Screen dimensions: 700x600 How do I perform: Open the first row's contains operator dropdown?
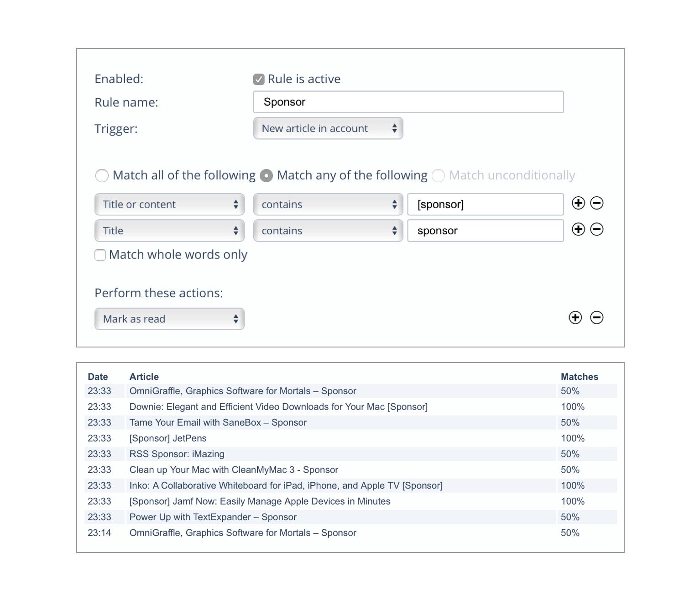[328, 204]
